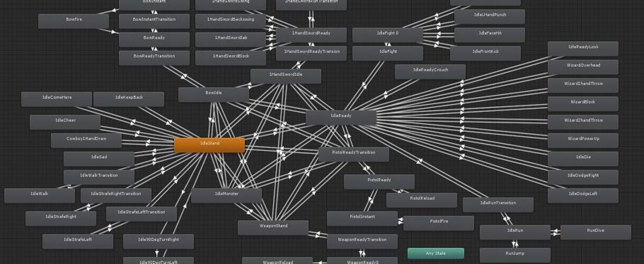Click the IdleMonster state node

(227, 195)
